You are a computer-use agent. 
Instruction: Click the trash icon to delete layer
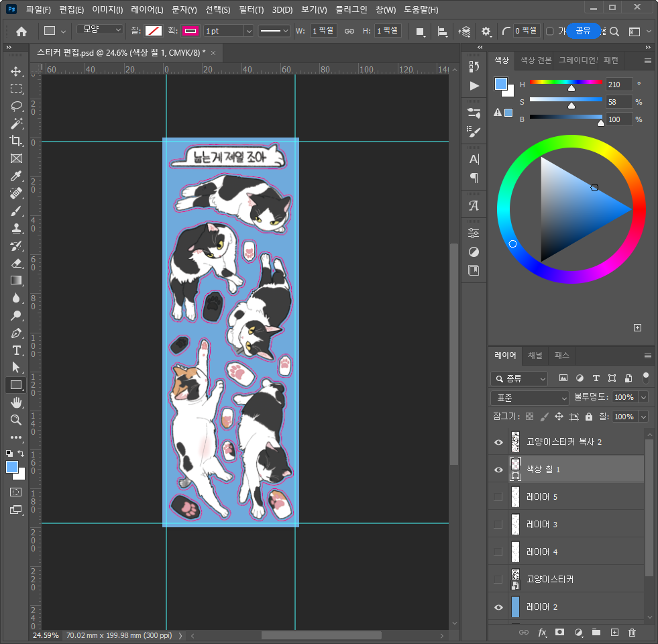coord(632,632)
